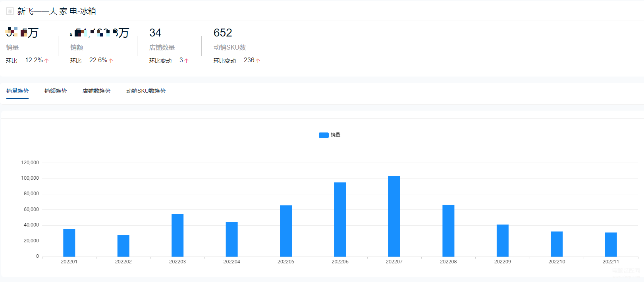644x282 pixels.
Task: Click the 环比变动 236 value
Action: click(249, 60)
